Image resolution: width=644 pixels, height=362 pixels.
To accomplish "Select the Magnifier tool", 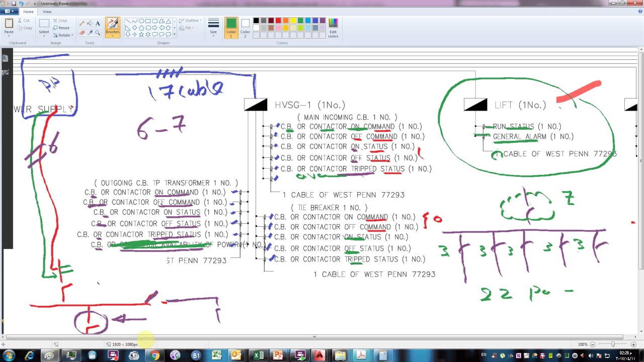I will (98, 33).
